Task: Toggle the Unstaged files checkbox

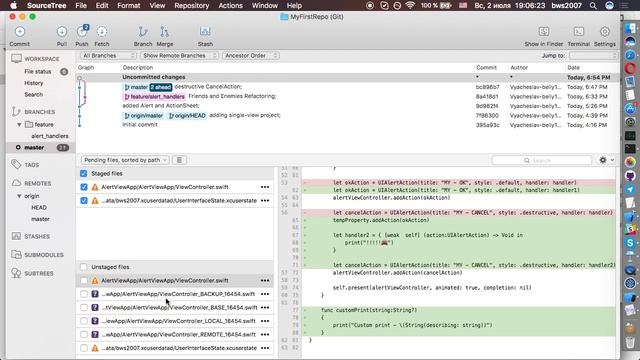Action: [84, 267]
